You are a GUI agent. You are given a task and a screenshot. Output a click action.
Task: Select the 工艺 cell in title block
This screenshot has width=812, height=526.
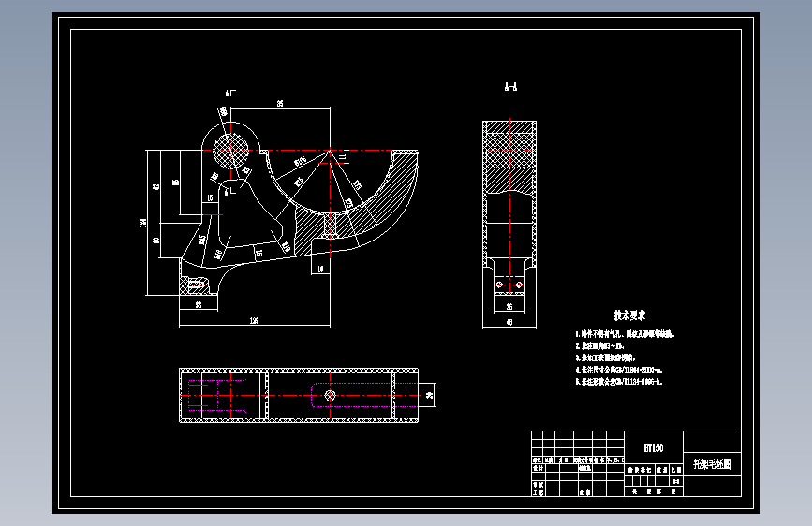pos(539,493)
